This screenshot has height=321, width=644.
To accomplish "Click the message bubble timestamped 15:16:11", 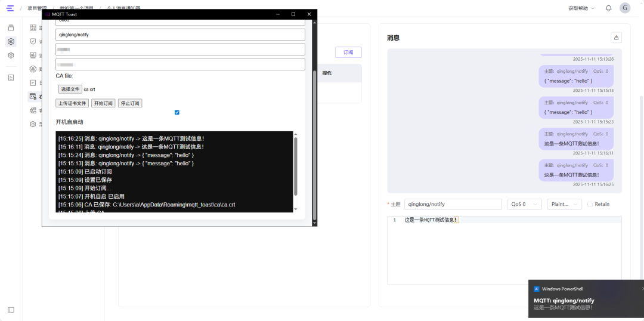I will coord(576,139).
